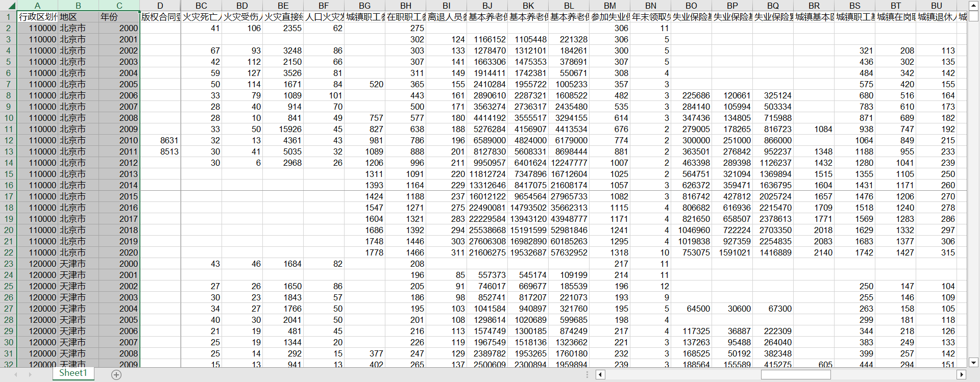Image resolution: width=980 pixels, height=382 pixels.
Task: Click cell with value 1166152
Action: tap(487, 39)
